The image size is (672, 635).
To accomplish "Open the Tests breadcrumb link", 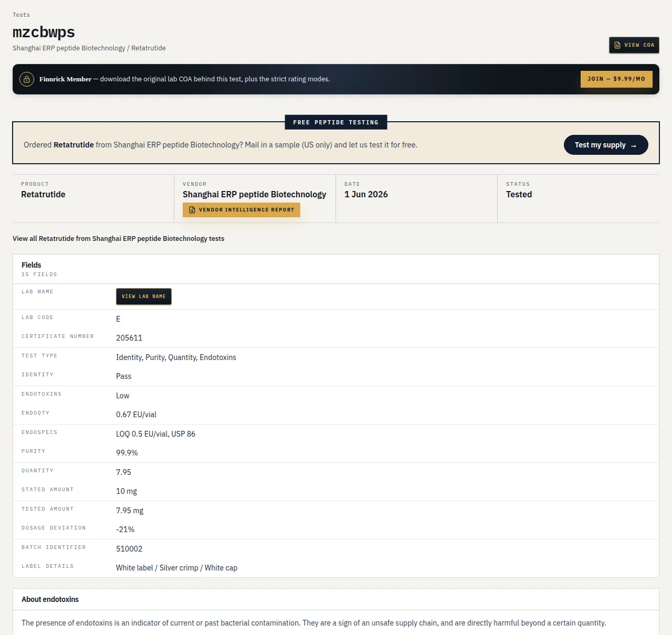I will [22, 15].
